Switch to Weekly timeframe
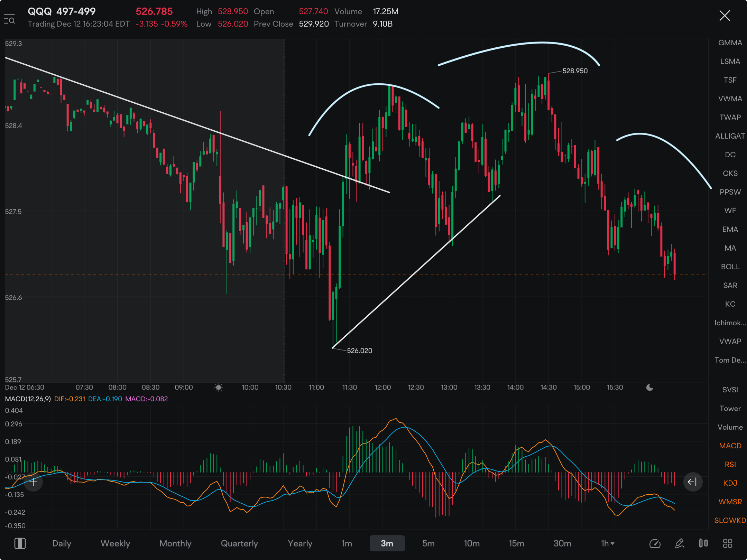 point(115,543)
